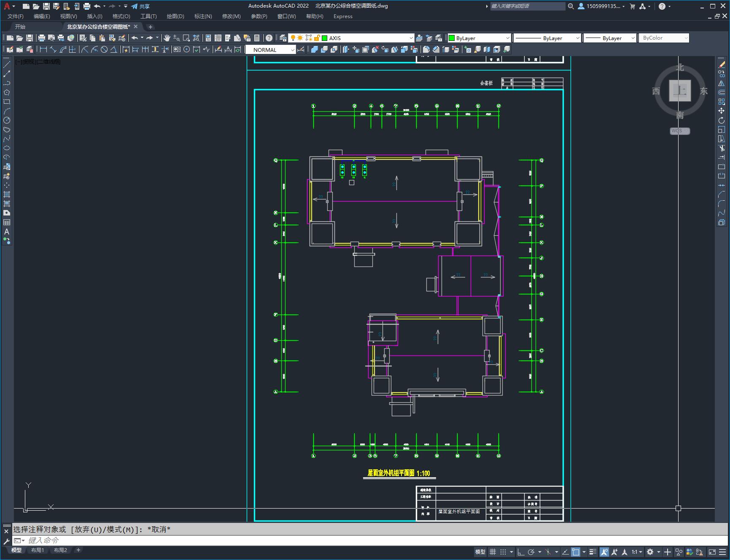Select Linear dimension tool
The height and width of the screenshot is (560, 730).
(x=43, y=49)
